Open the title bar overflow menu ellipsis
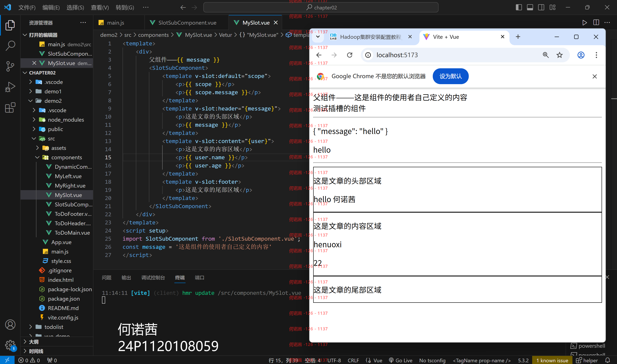The width and height of the screenshot is (617, 364). (146, 7)
